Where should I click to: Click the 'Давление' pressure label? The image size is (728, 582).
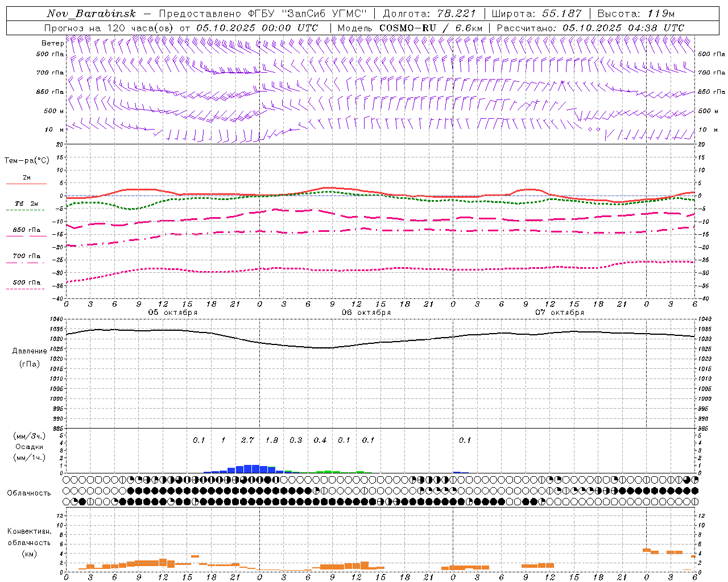(30, 351)
